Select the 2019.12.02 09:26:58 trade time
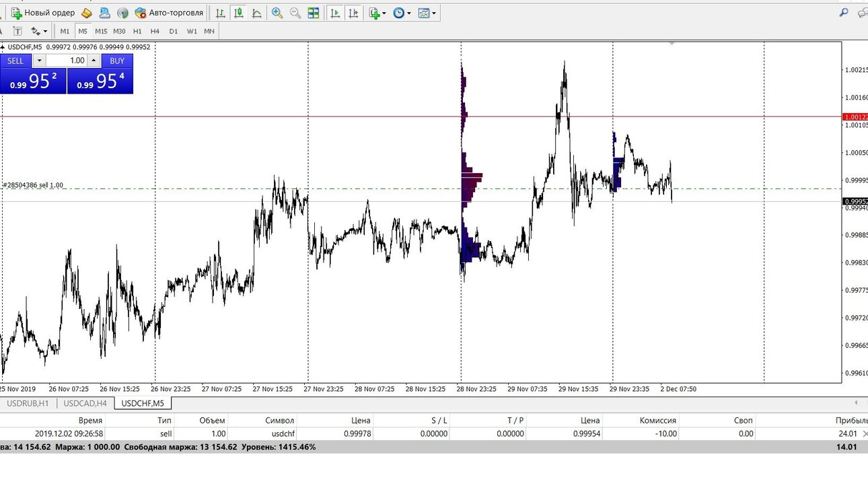 [x=69, y=434]
